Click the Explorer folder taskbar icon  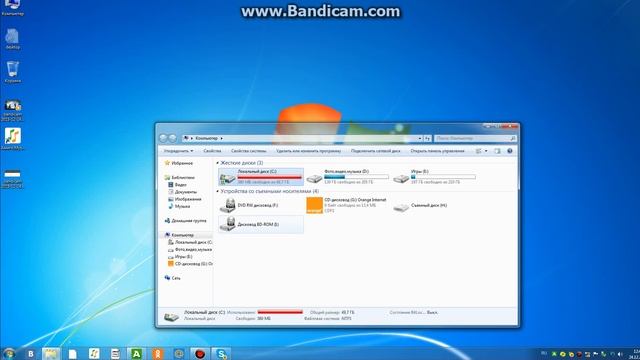point(51,354)
